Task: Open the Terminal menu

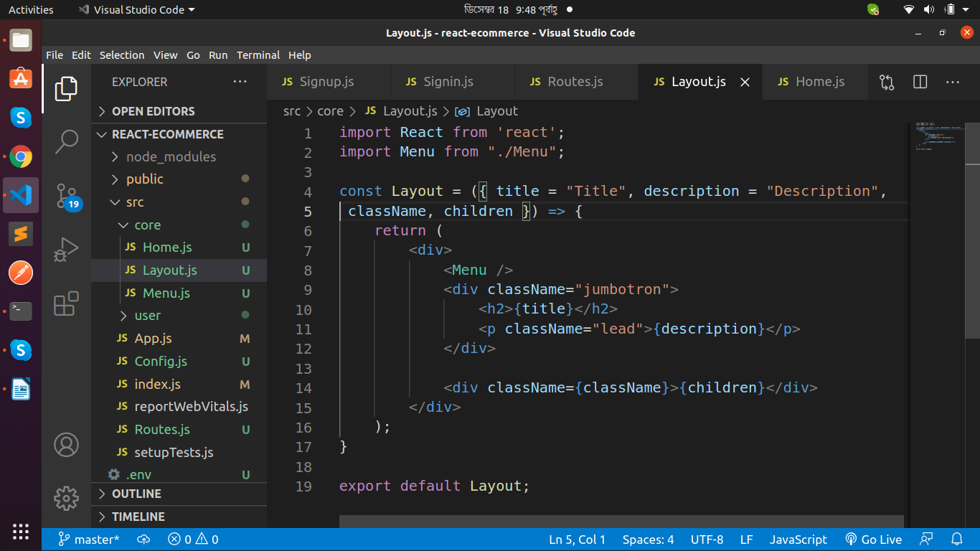Action: (x=258, y=55)
